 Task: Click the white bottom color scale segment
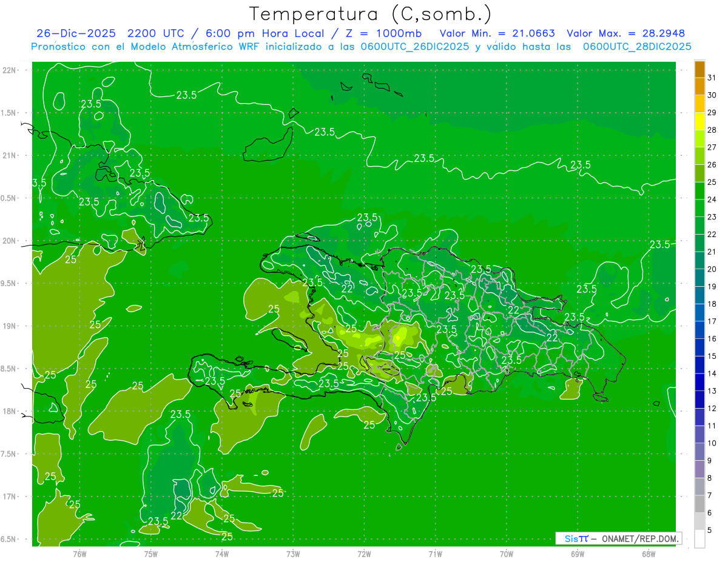tap(699, 539)
